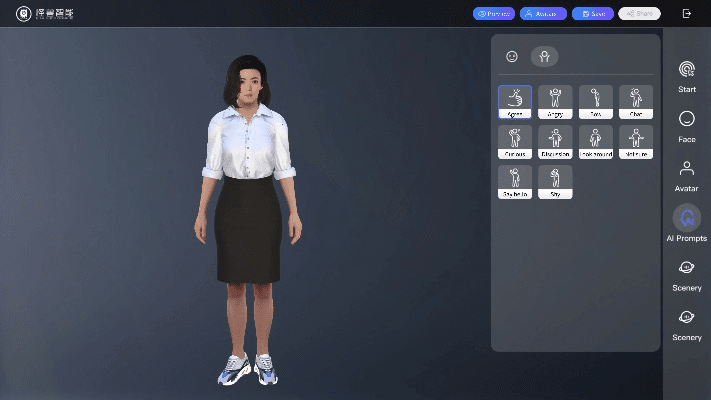This screenshot has height=400, width=711.
Task: Apply the Discussion gesture
Action: [x=555, y=141]
